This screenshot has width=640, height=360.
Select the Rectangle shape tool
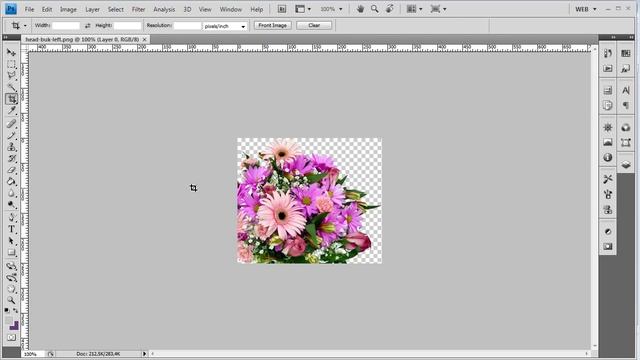tap(11, 253)
